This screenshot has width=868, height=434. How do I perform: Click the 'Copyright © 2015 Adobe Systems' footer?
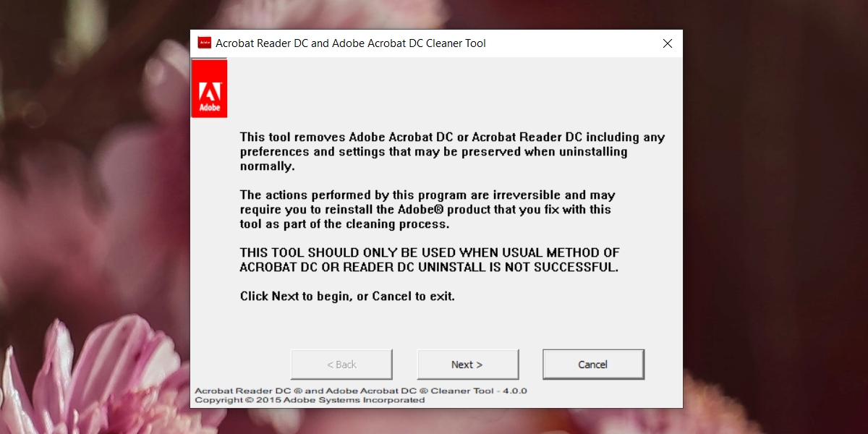tap(310, 399)
